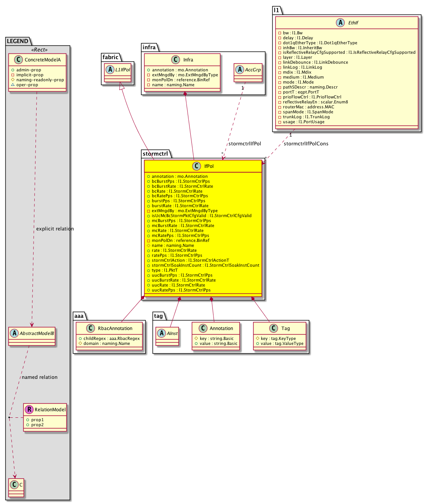This screenshot has width=429, height=504.
Task: Open the infra package label
Action: tap(149, 47)
